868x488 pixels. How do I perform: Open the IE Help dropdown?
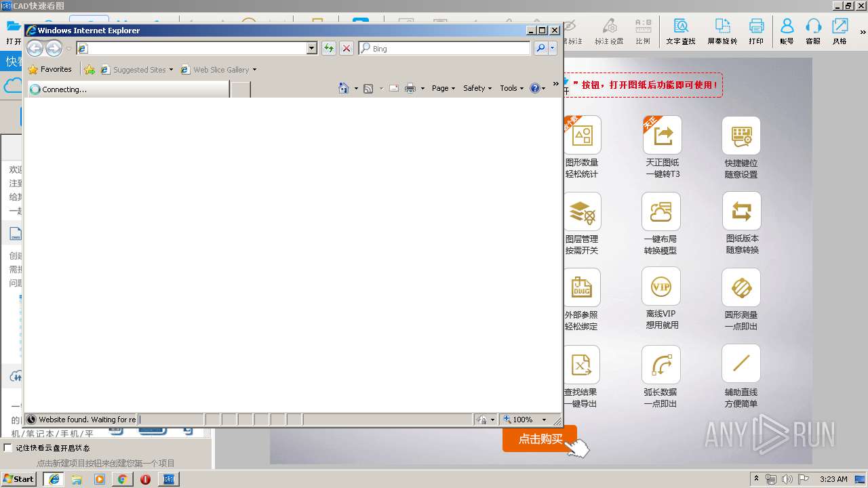(537, 88)
